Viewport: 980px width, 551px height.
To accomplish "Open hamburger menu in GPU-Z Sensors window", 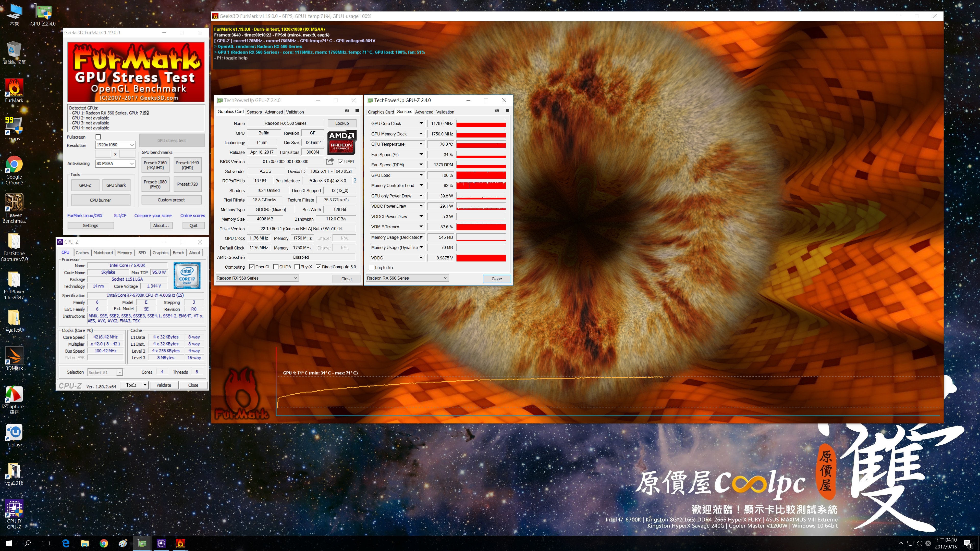I will 507,111.
